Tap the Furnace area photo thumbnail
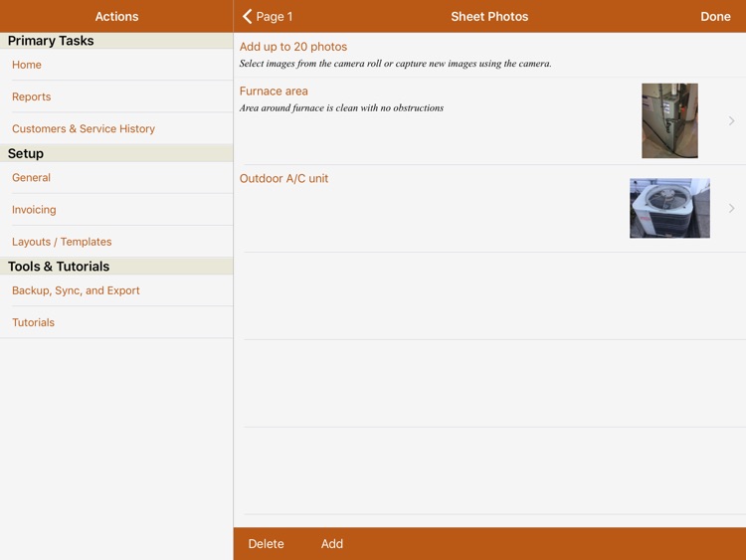746x560 pixels. [669, 120]
